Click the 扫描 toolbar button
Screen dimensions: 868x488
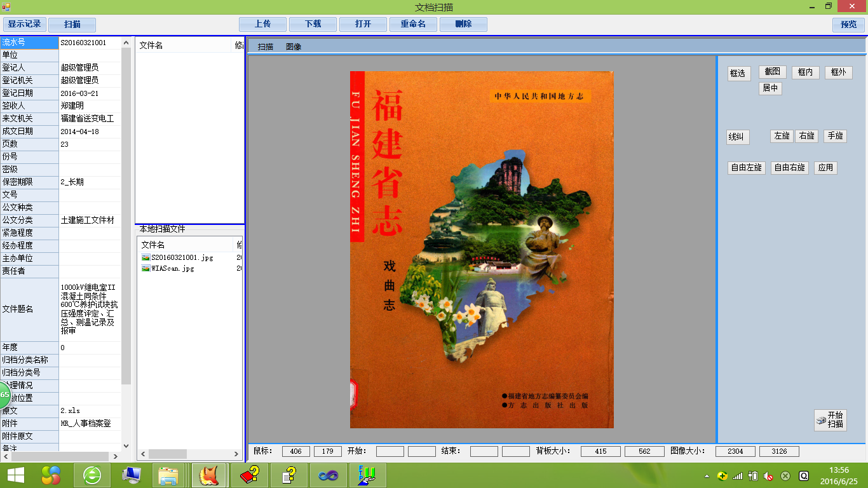pyautogui.click(x=72, y=24)
